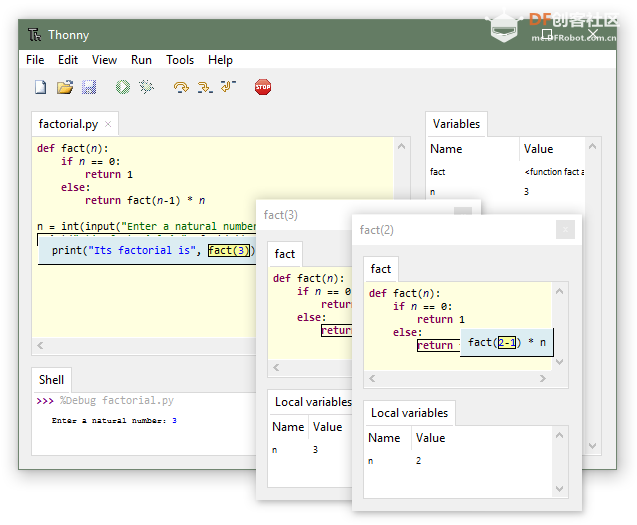
Task: Run the current script with the green icon
Action: click(123, 88)
